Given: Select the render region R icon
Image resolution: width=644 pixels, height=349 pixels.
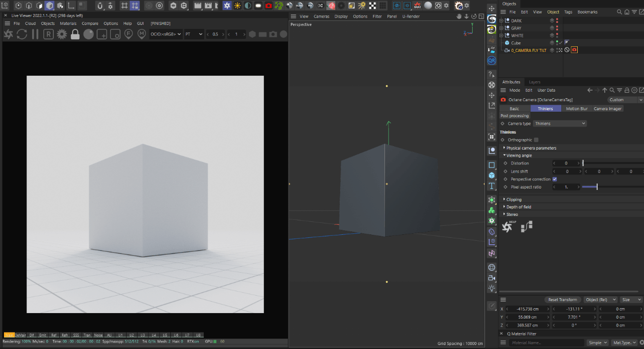Looking at the screenshot, I should click(48, 34).
